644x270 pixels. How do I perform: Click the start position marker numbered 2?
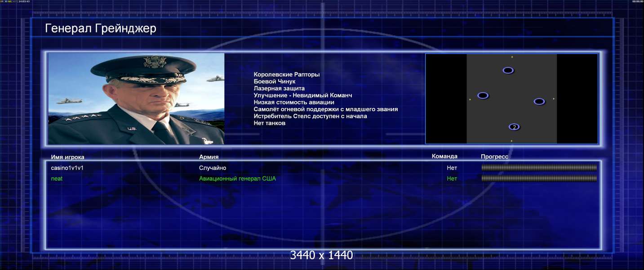514,127
